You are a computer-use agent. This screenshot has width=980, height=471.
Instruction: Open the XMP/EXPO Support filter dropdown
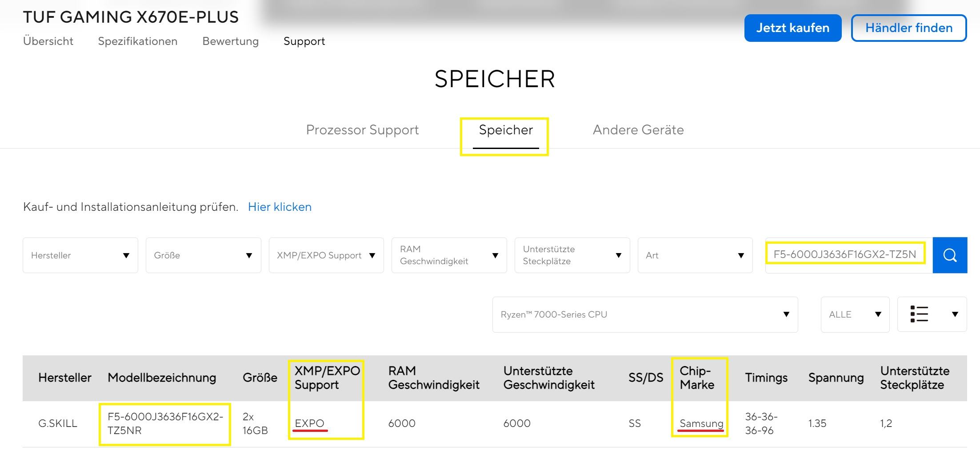(326, 255)
